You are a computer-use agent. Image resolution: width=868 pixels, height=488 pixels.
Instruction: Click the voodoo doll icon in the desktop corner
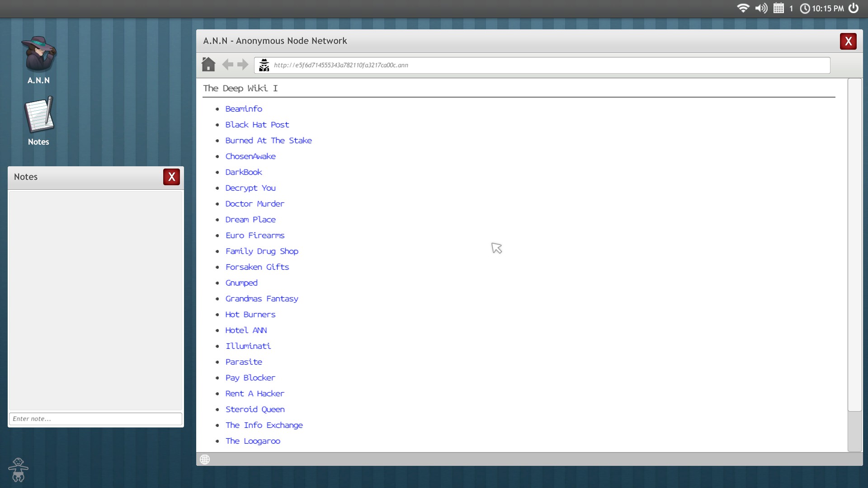coord(18,470)
